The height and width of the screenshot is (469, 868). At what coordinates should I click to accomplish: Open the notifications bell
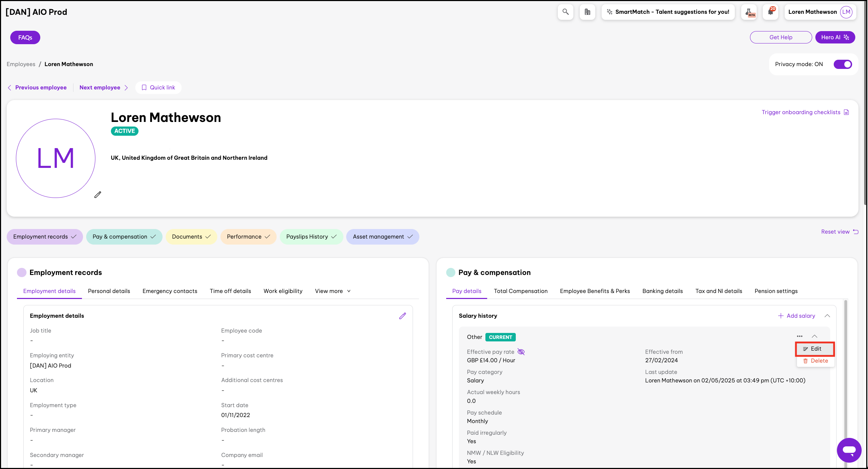(x=770, y=12)
